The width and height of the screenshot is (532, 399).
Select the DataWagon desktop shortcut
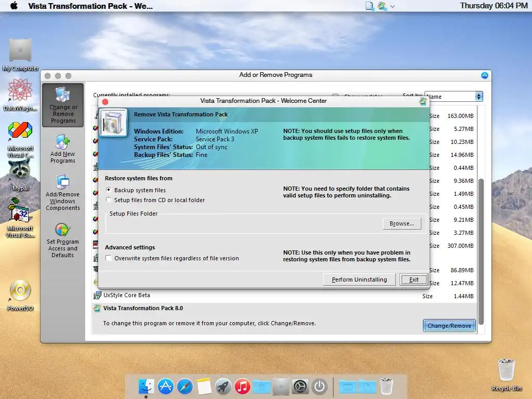(20, 95)
